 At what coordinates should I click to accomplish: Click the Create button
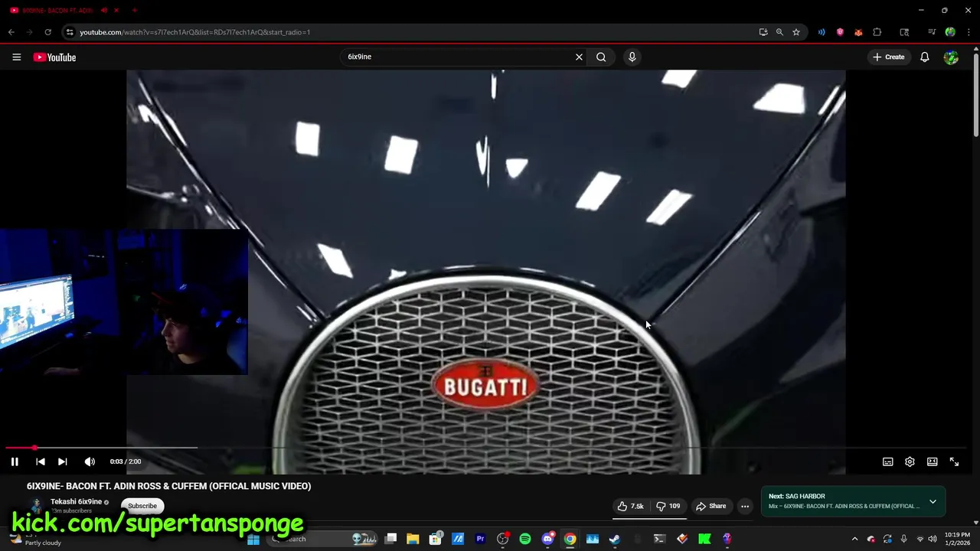pyautogui.click(x=888, y=57)
